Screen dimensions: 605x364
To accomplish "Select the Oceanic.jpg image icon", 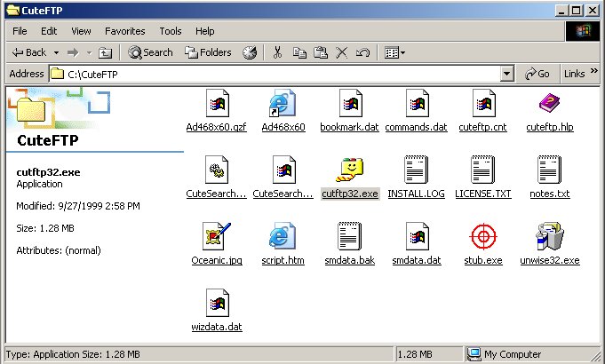I will coord(217,236).
